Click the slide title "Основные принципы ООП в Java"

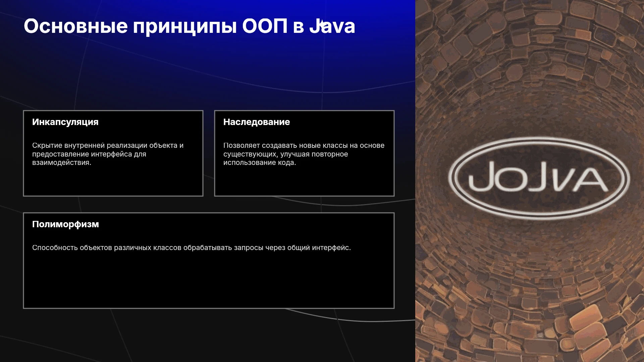189,26
